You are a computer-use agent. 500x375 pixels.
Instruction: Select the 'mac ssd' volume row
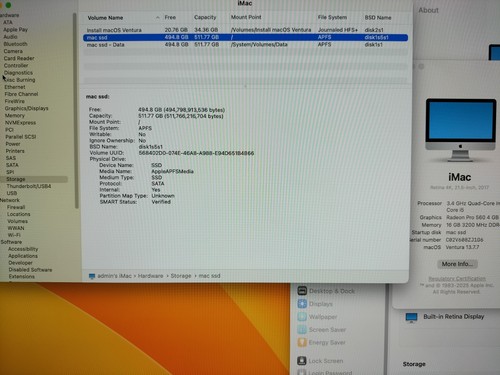click(245, 37)
